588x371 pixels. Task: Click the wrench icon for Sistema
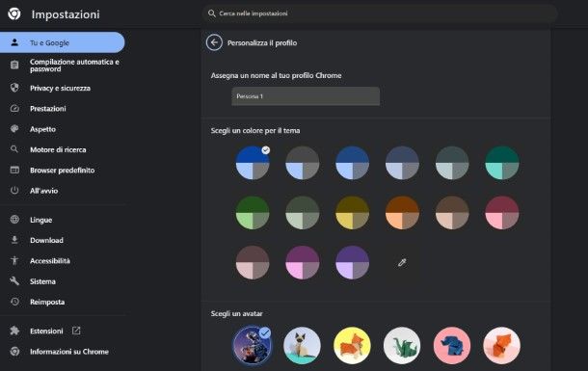[x=14, y=281]
